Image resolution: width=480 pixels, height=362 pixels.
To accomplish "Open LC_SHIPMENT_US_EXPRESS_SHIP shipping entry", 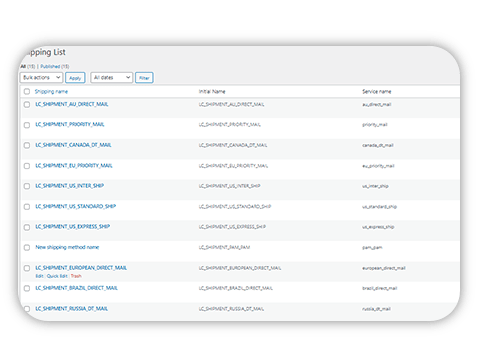I will pyautogui.click(x=73, y=227).
